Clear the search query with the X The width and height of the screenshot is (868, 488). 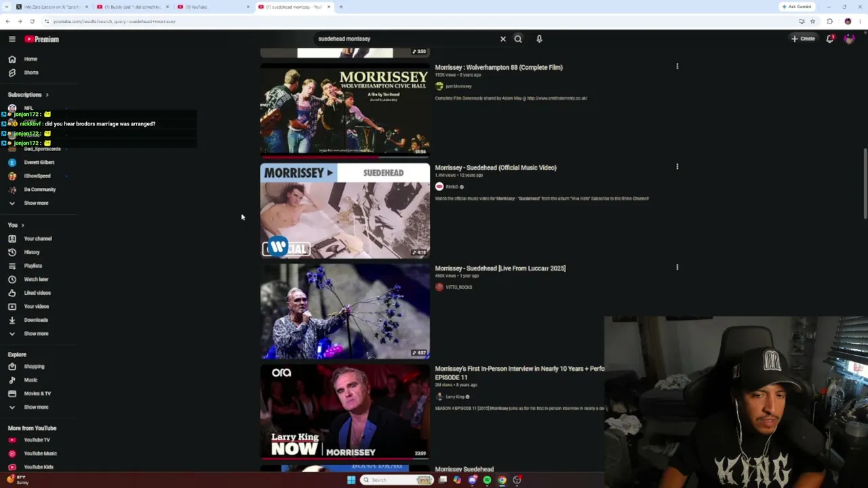tap(503, 39)
